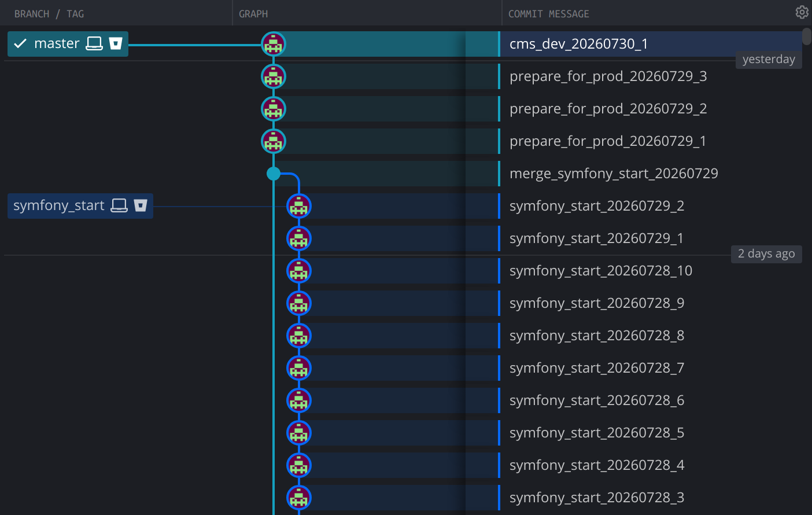
Task: Select commit message symfony_start_20260728_8
Action: 597,336
